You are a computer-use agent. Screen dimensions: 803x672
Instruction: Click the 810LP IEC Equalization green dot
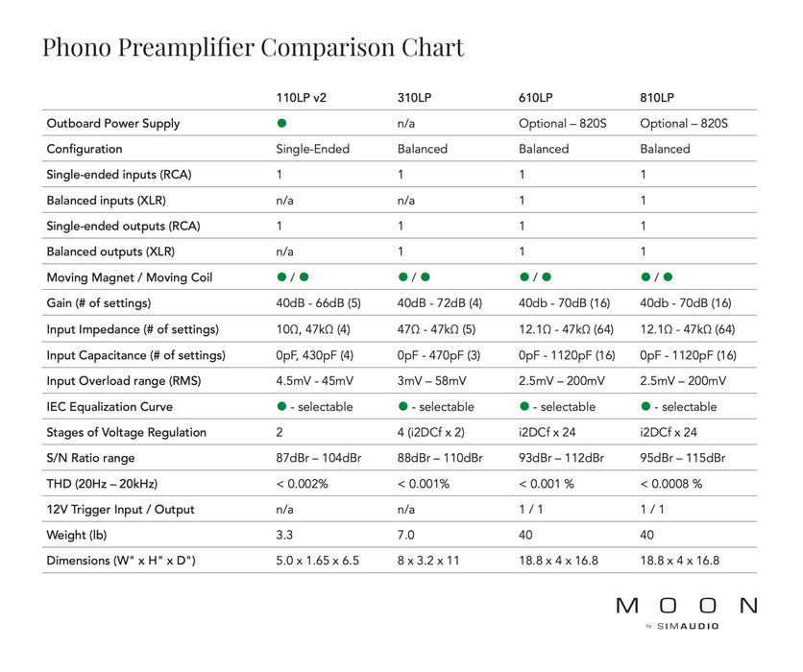coord(645,406)
